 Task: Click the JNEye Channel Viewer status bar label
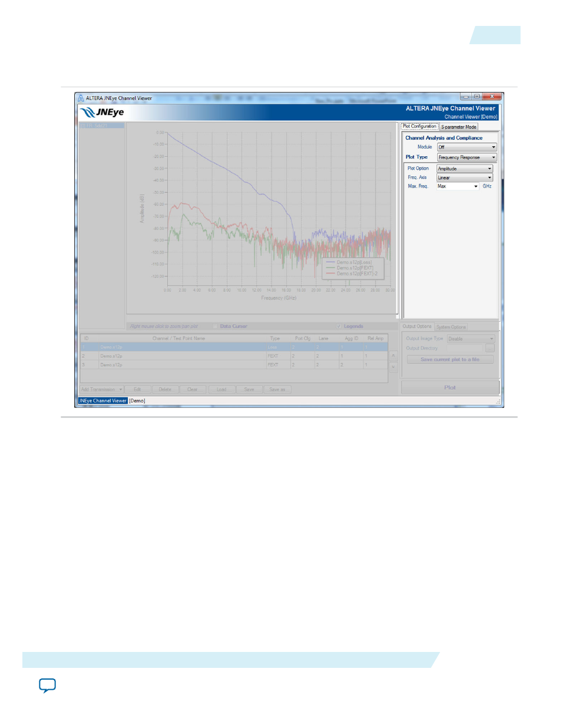coord(103,401)
